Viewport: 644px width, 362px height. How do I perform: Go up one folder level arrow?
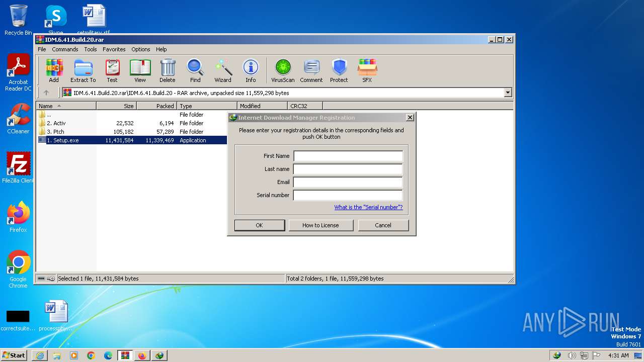click(46, 93)
